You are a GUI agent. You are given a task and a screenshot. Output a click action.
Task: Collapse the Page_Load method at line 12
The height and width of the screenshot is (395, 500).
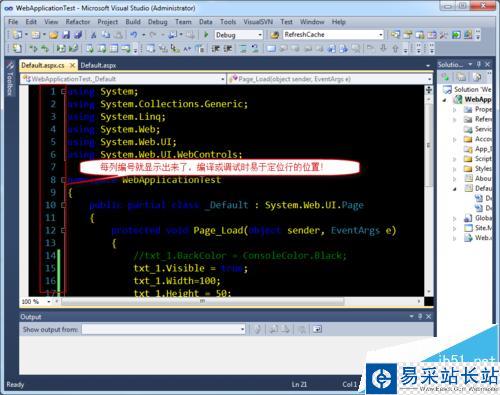click(x=63, y=230)
